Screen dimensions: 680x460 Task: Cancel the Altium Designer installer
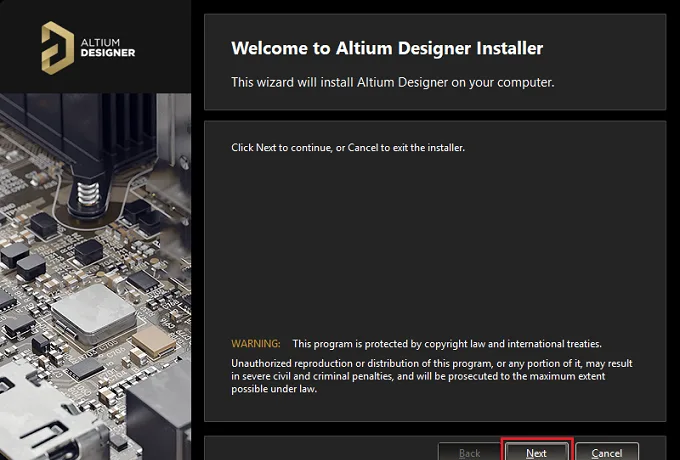[607, 452]
